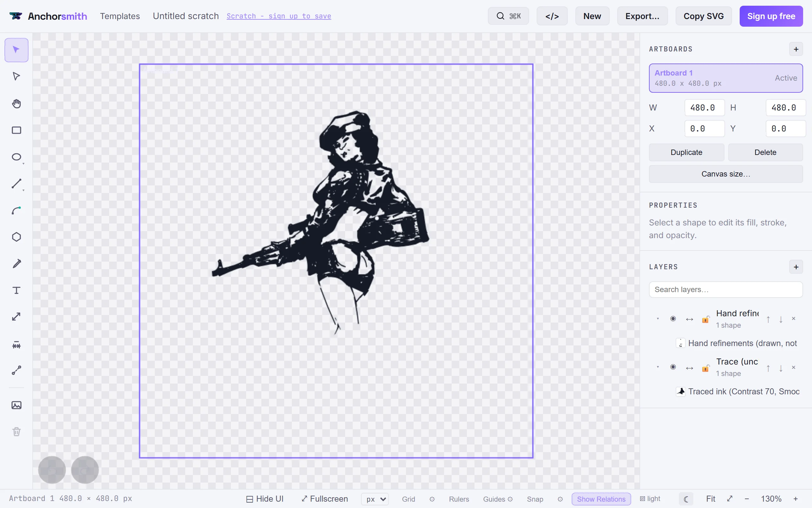Toggle Rulers in the status bar

[459, 499]
